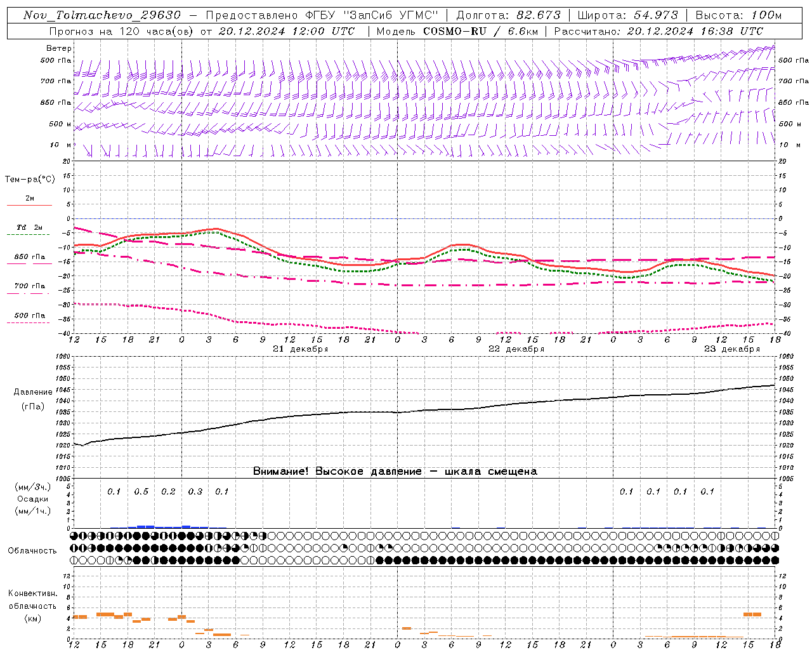Click the 0.3 precipitation value
The image size is (812, 650).
195,491
